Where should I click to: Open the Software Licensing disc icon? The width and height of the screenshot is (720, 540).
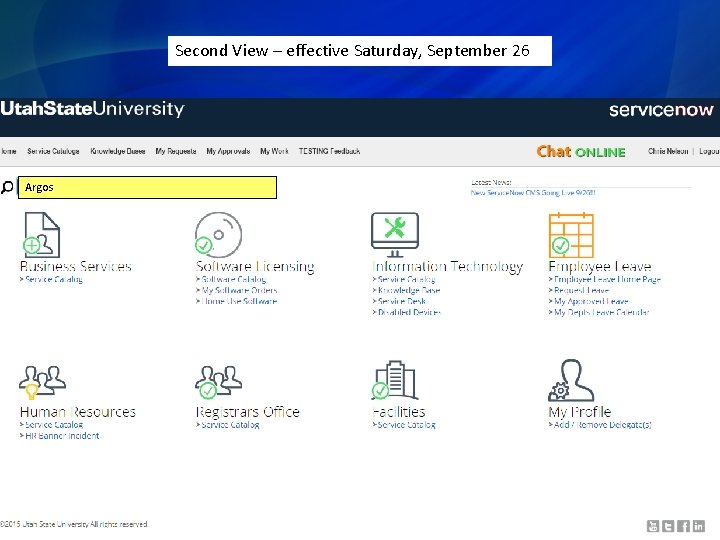tap(218, 235)
